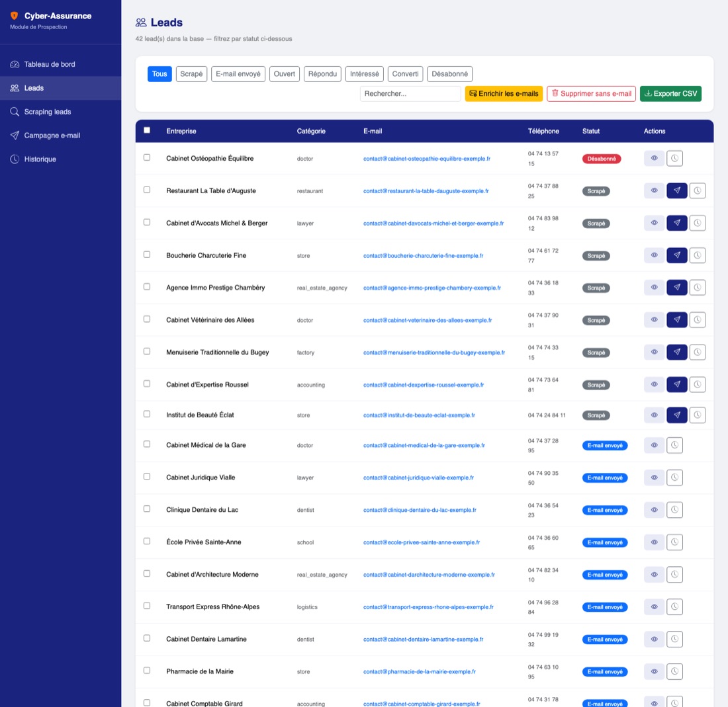Screen dimensions: 728x707
Task: Open Tableau de bord in sidebar
Action: point(60,65)
